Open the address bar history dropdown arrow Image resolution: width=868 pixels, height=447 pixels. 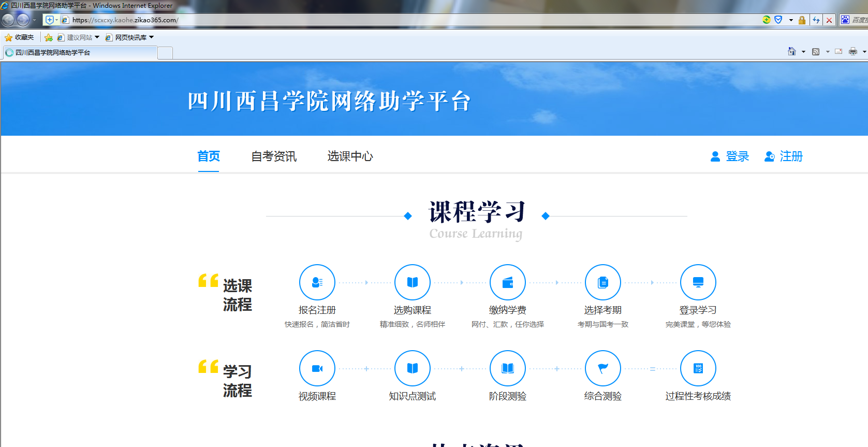(791, 20)
